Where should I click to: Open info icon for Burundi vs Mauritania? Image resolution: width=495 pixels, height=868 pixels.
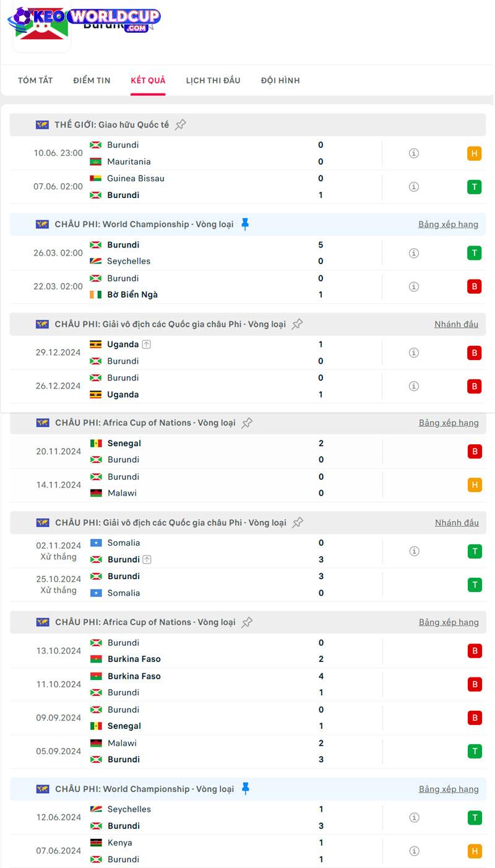tap(414, 153)
